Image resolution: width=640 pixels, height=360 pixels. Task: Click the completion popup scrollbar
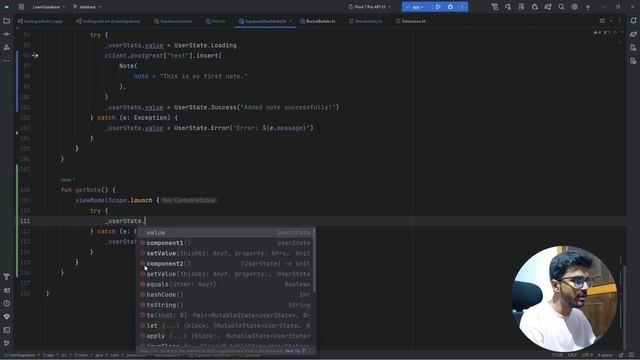pyautogui.click(x=314, y=260)
